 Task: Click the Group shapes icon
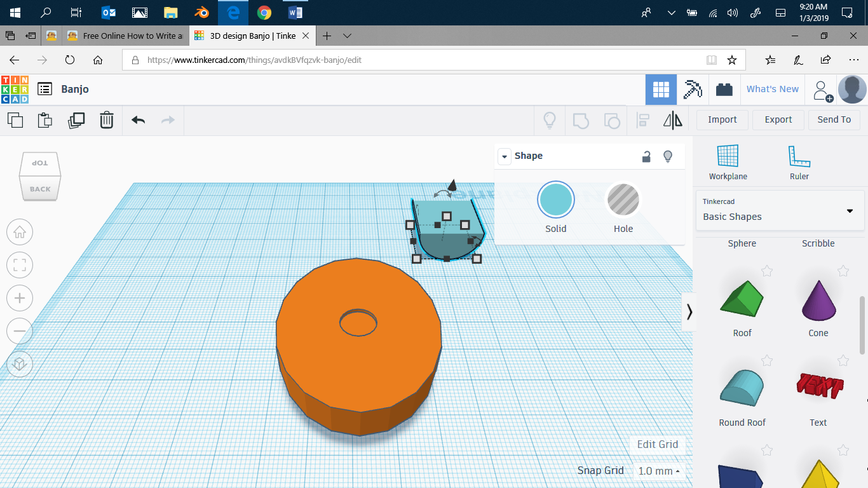pyautogui.click(x=581, y=119)
